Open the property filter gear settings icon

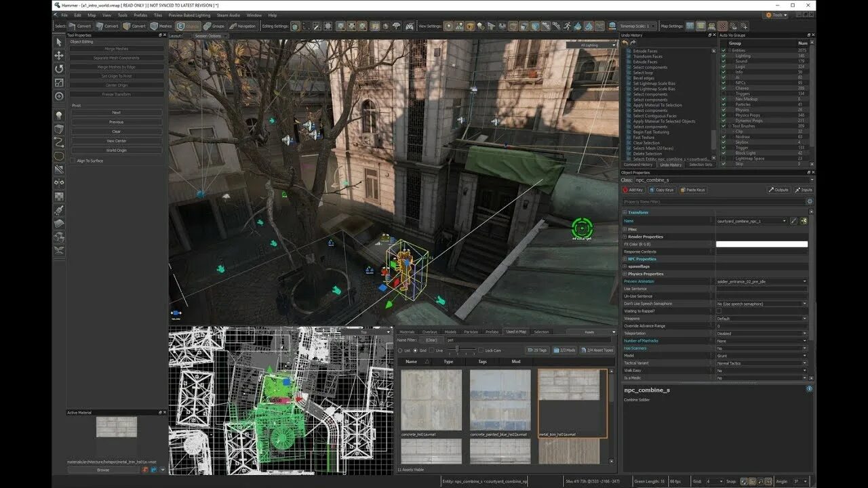(x=810, y=201)
